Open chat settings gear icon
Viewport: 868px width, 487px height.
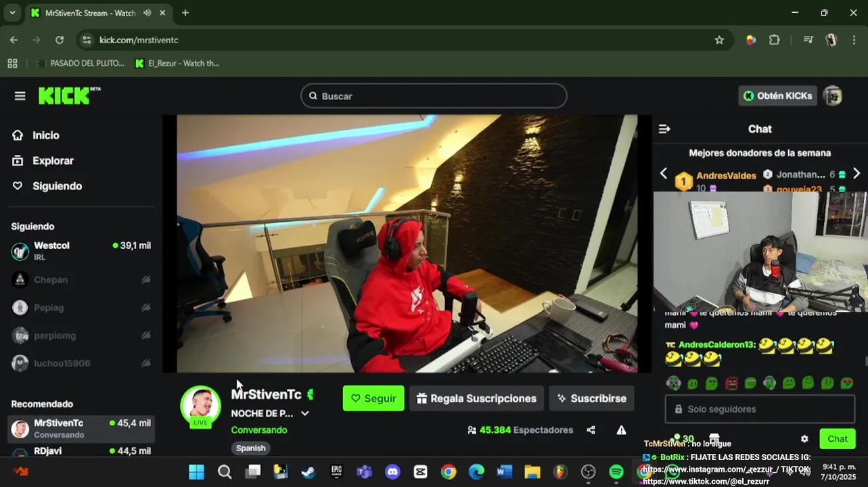point(804,439)
